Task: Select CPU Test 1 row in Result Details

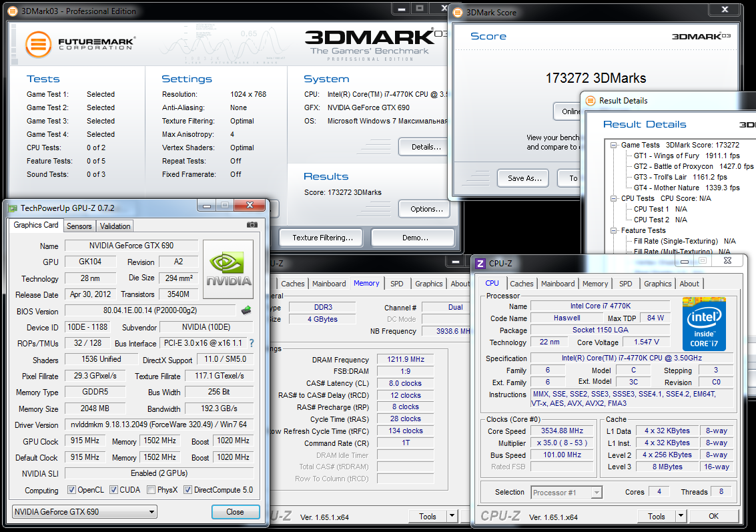Action: 660,209
